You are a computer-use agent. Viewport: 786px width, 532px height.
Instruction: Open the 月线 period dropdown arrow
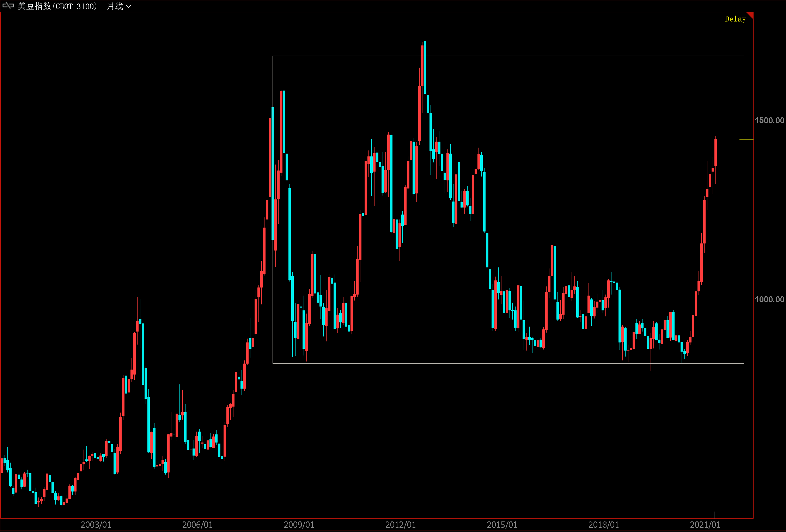point(129,6)
